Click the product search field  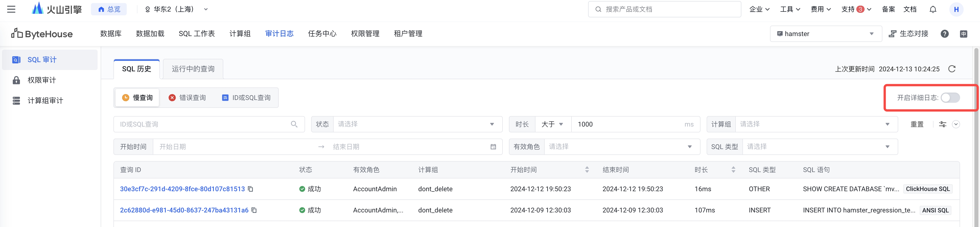[664, 9]
